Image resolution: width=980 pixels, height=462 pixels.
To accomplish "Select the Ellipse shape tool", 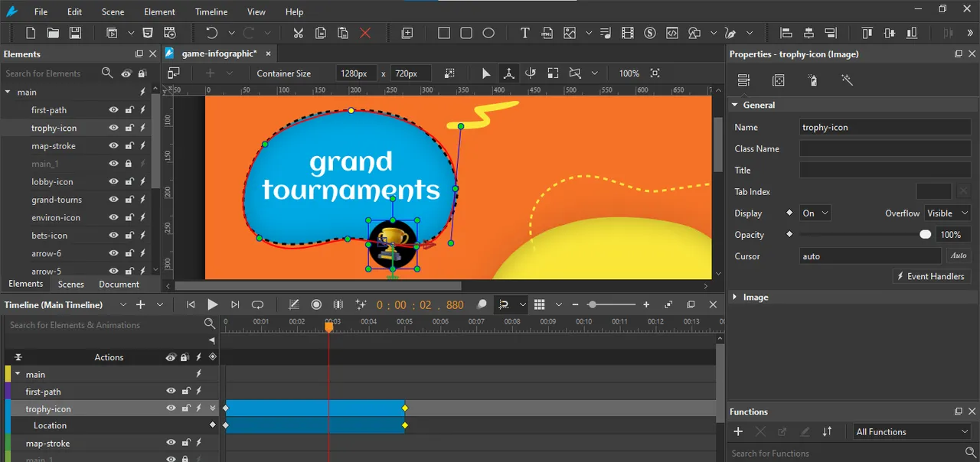I will (488, 33).
